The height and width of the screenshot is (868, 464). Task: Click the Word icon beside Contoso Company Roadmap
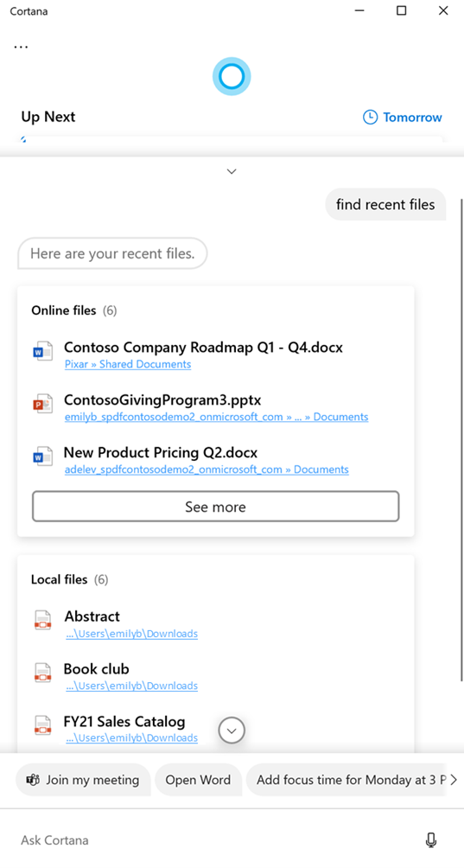(42, 352)
